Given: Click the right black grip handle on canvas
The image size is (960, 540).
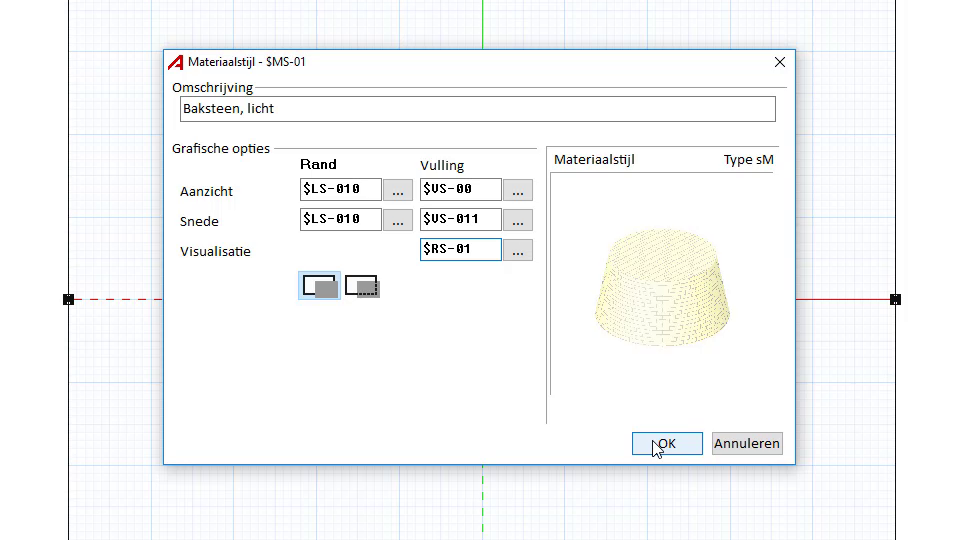Looking at the screenshot, I should 895,299.
